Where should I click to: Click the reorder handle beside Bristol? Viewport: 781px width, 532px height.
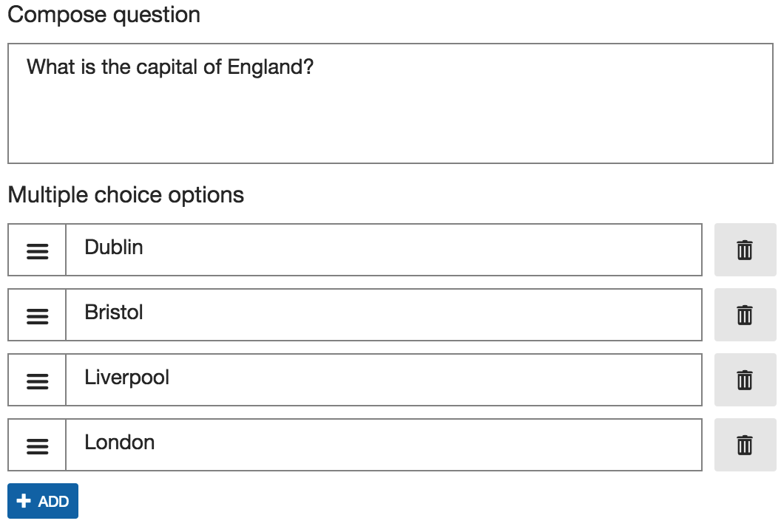coord(37,316)
